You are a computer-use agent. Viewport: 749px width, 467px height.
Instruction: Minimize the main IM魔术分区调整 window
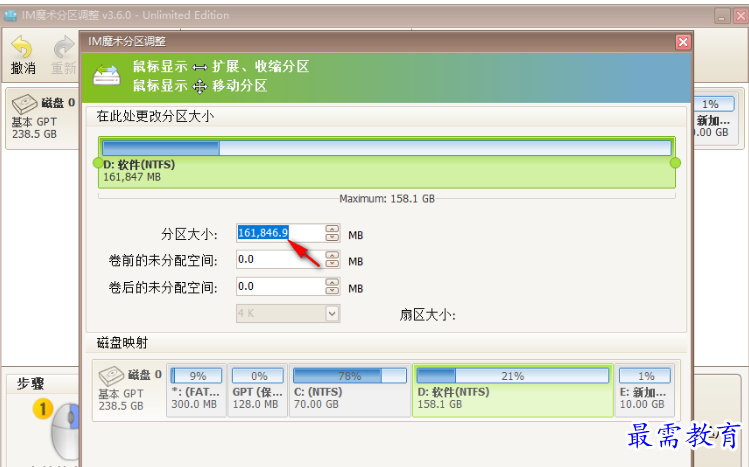(x=722, y=16)
